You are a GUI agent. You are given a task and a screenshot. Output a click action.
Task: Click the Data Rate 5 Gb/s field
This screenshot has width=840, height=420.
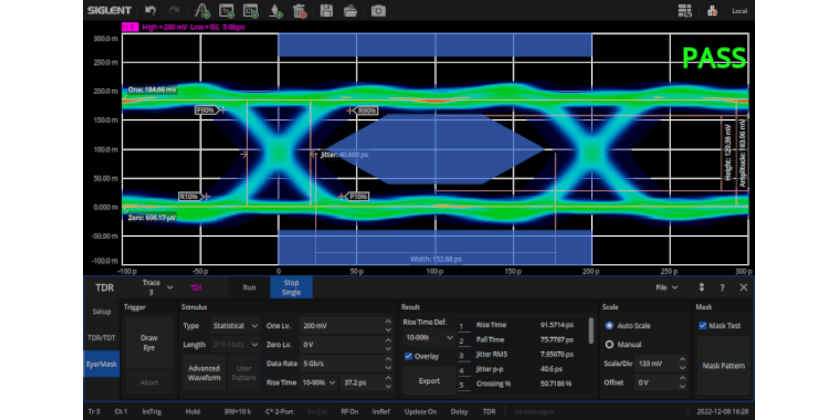[341, 363]
